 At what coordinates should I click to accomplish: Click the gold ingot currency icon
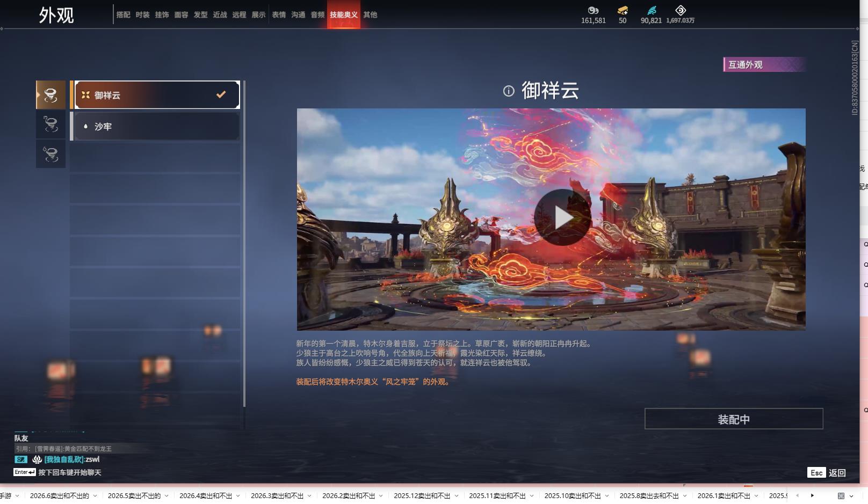[x=623, y=10]
